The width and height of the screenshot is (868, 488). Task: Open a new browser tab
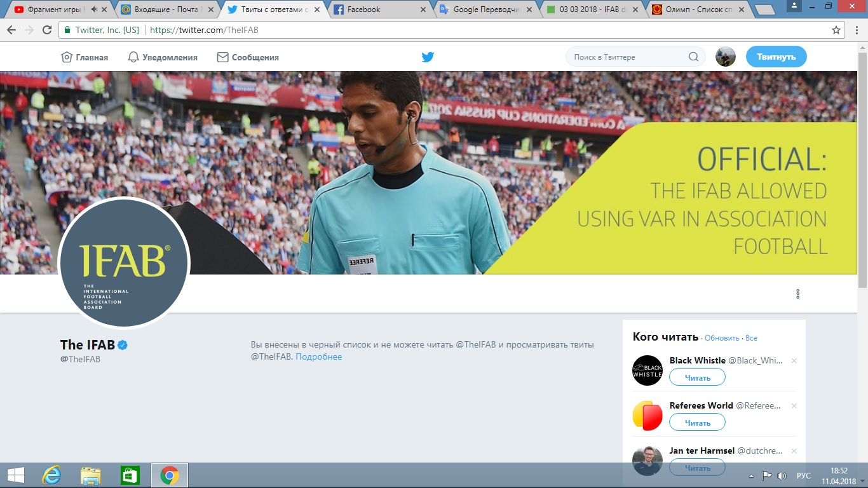(765, 10)
